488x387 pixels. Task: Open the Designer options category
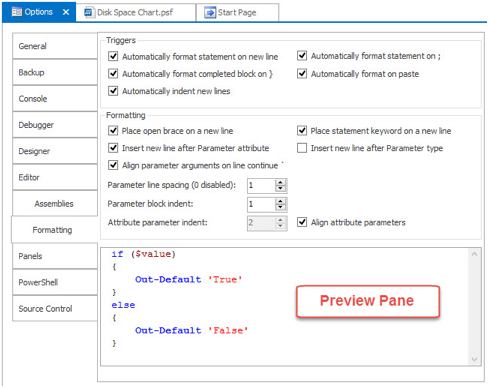[x=55, y=151]
